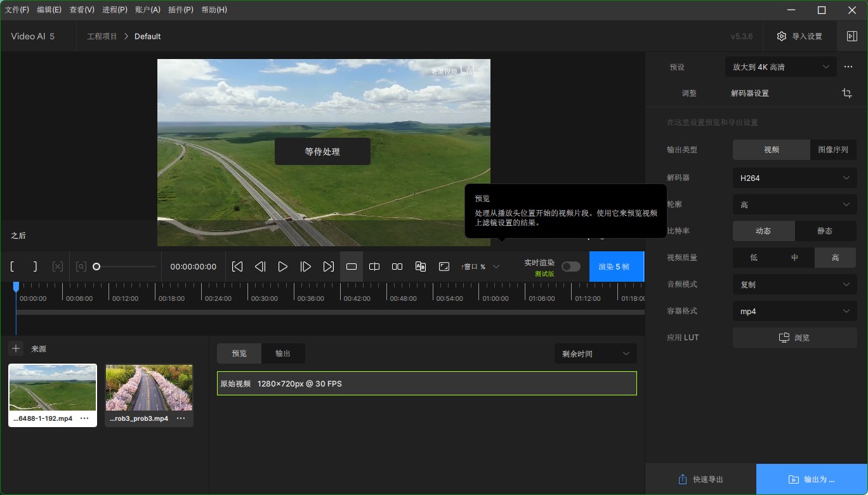This screenshot has width=868, height=495.
Task: Click the blue playhead marker on timeline
Action: point(16,287)
